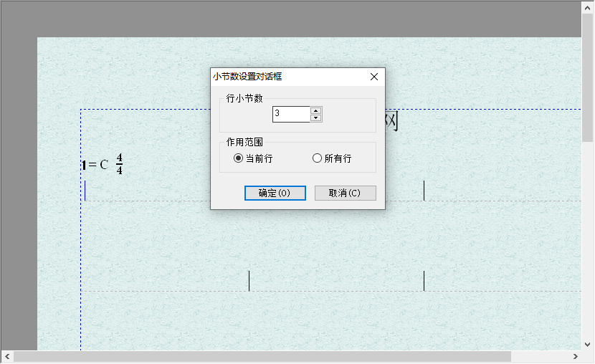Decrease measures per line with down spinner
595x364 pixels.
315,118
